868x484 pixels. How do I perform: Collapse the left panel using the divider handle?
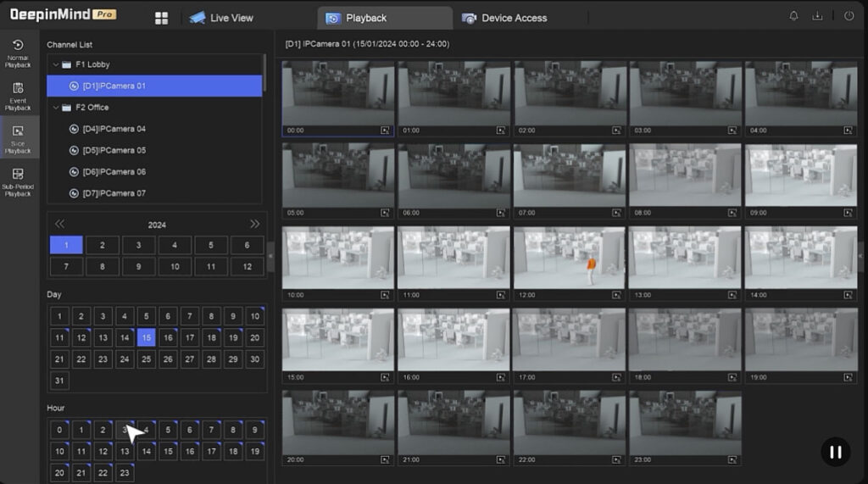(270, 257)
